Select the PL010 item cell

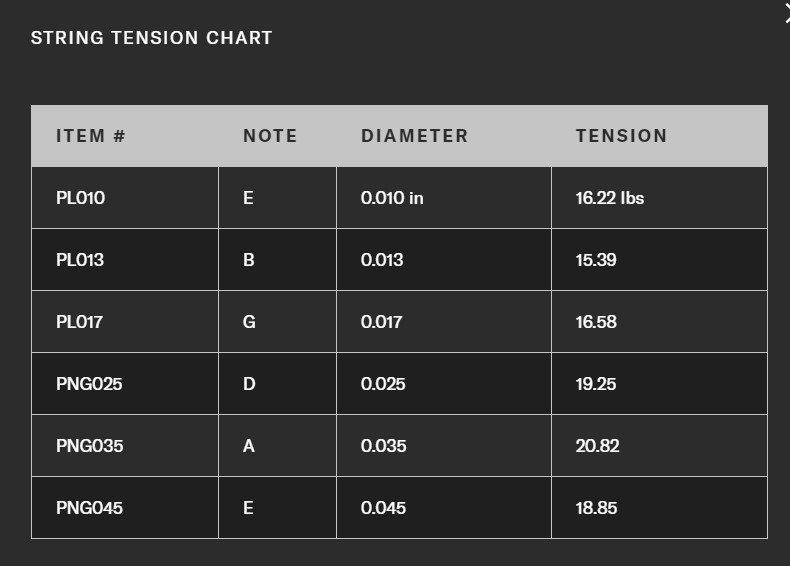(81, 198)
